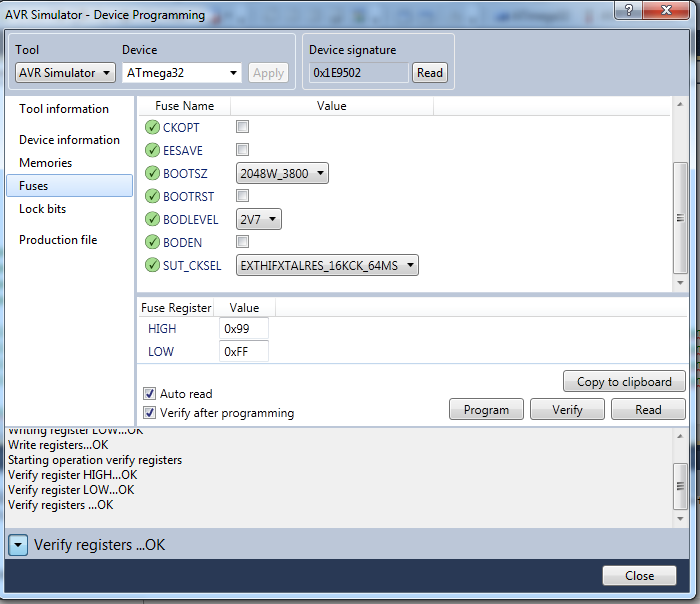Click the LOW register label
The image size is (700, 604).
tap(161, 352)
